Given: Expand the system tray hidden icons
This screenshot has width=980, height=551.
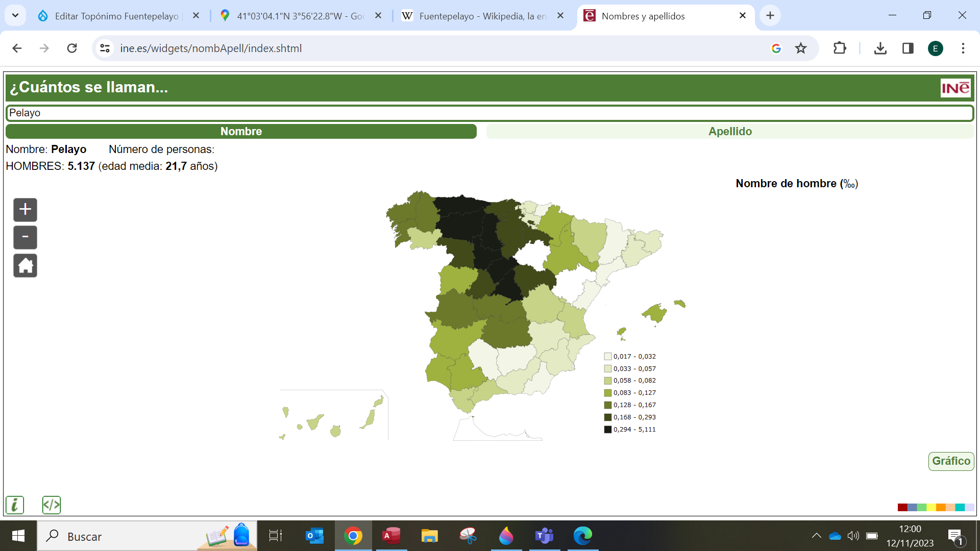Looking at the screenshot, I should 816,536.
